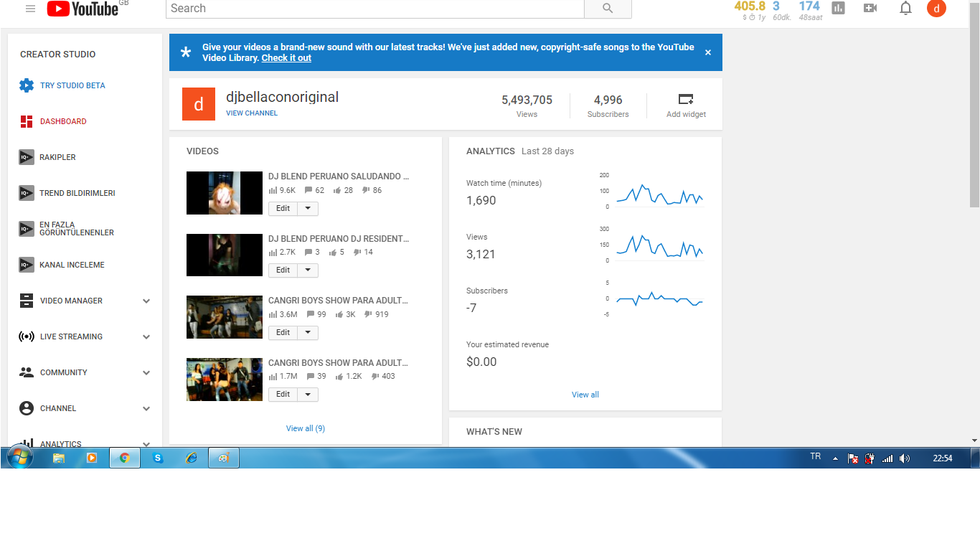The height and width of the screenshot is (551, 980).
Task: Expand the Live Streaming section
Action: pos(146,337)
